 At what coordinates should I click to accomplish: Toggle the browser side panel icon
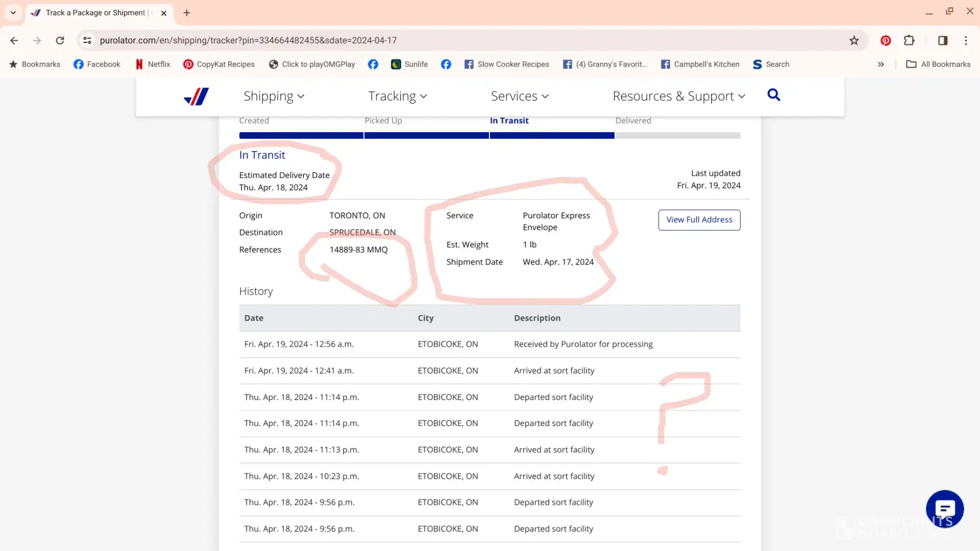coord(943,40)
